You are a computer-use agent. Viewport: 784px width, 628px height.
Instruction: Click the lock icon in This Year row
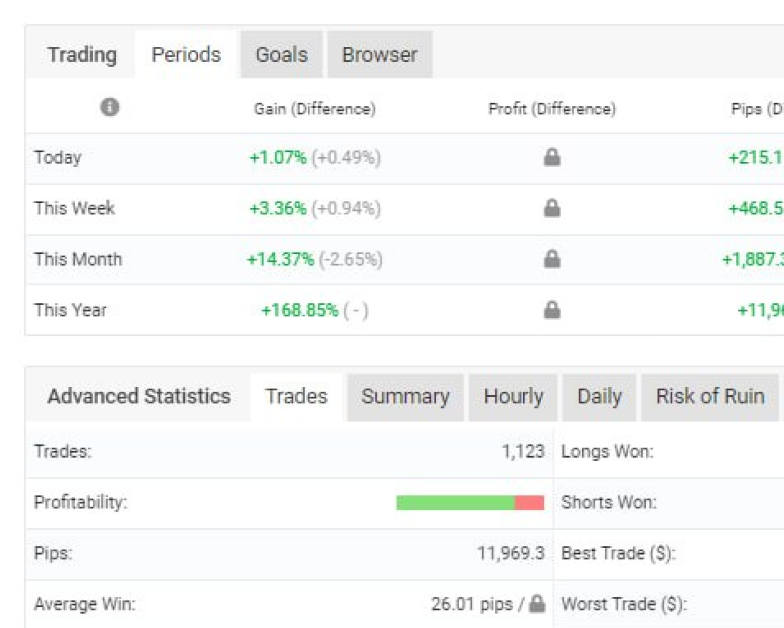point(551,310)
